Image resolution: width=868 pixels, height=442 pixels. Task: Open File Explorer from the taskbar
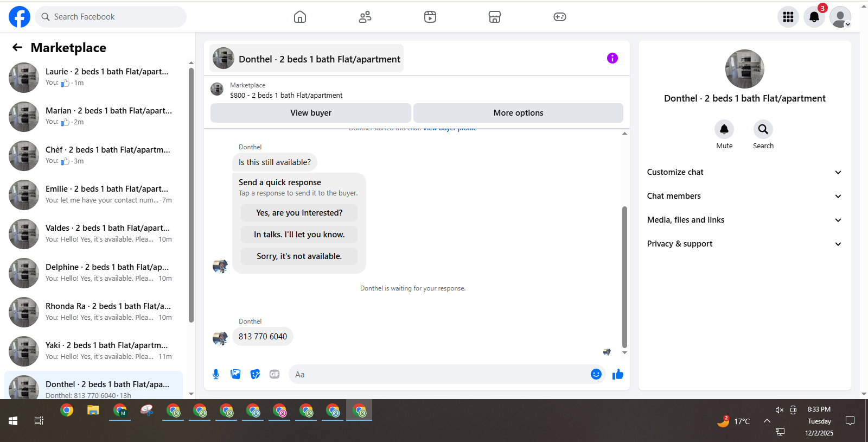point(93,411)
